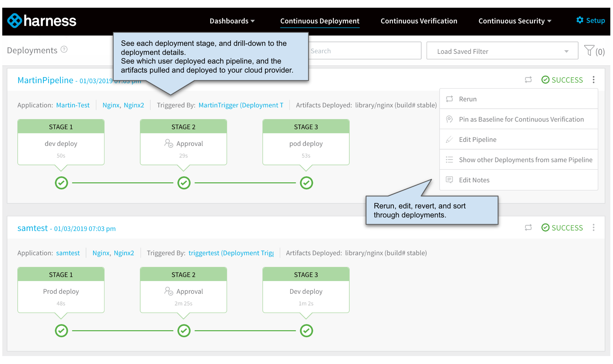The image size is (613, 364).
Task: Open the Nginx service link in samtest
Action: click(x=101, y=253)
